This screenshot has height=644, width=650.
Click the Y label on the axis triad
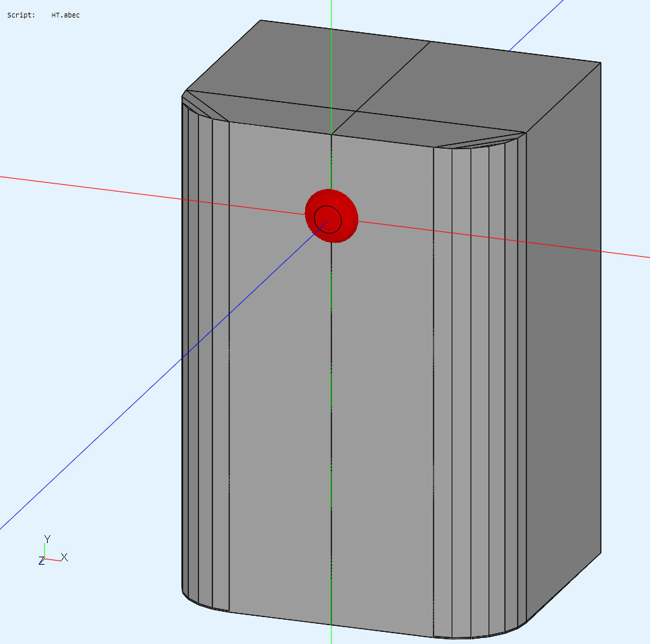(x=47, y=539)
